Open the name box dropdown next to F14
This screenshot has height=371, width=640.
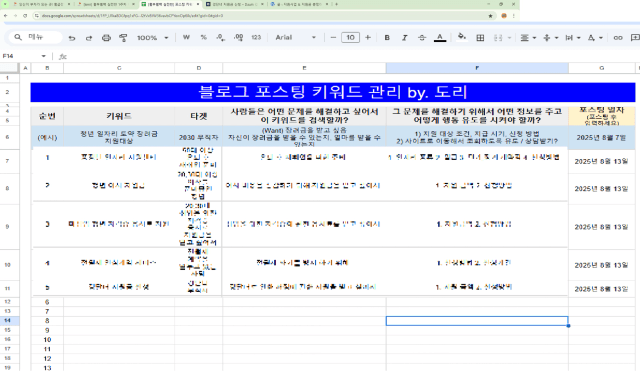click(x=43, y=56)
